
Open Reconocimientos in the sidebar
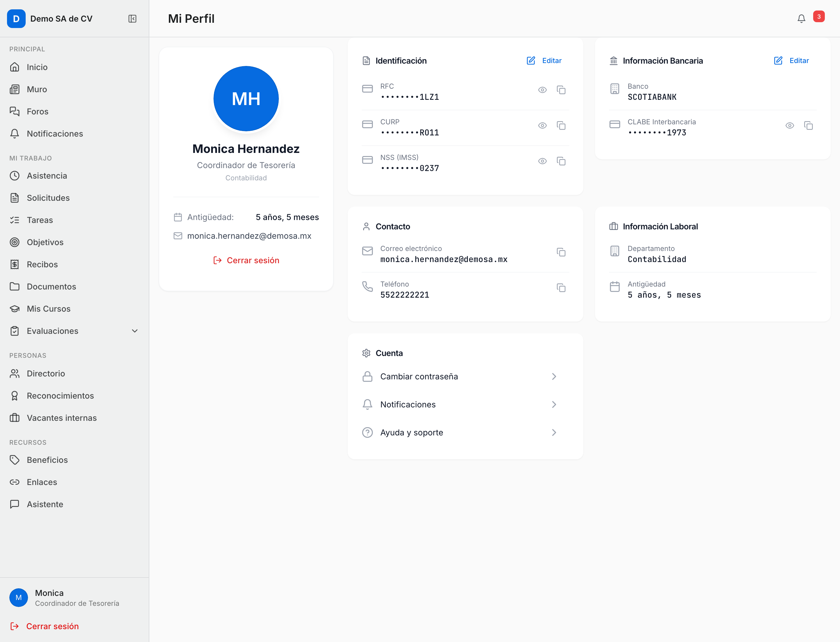click(74, 395)
